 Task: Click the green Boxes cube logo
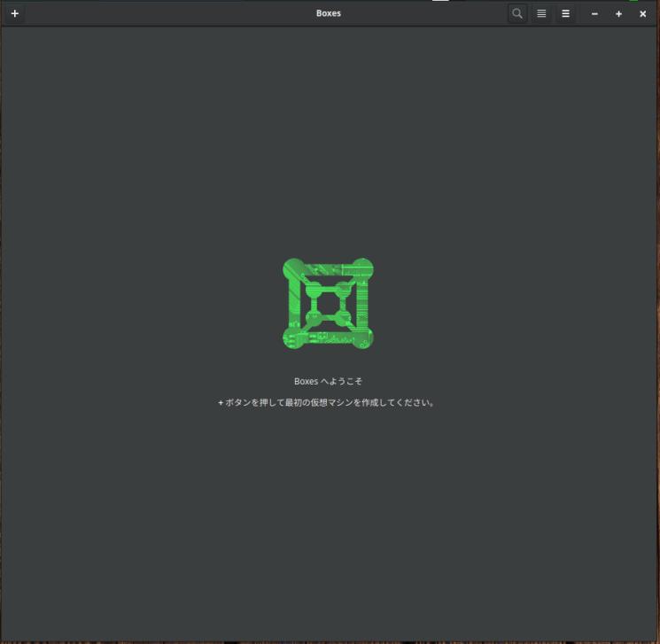[x=328, y=304]
